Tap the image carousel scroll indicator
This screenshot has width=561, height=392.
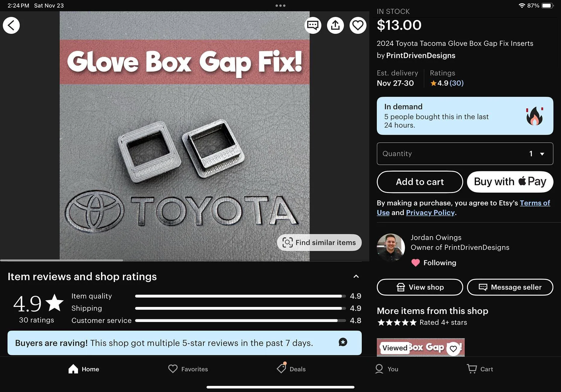tap(61, 260)
